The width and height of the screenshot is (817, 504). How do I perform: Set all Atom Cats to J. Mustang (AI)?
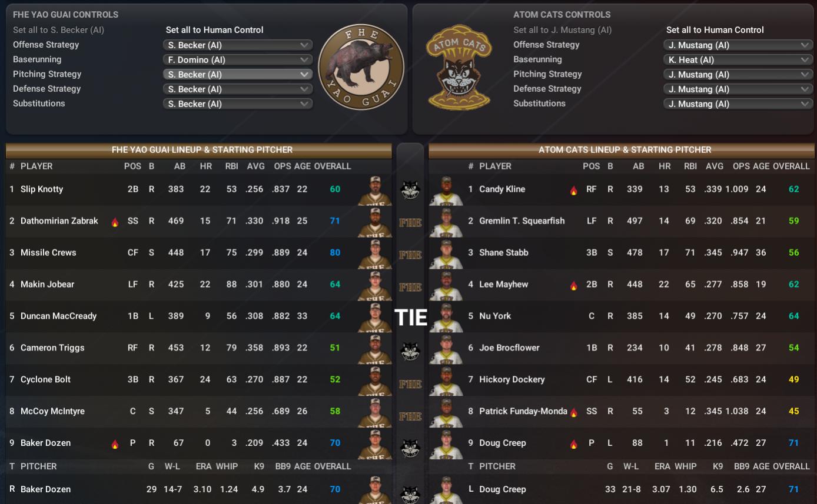562,30
